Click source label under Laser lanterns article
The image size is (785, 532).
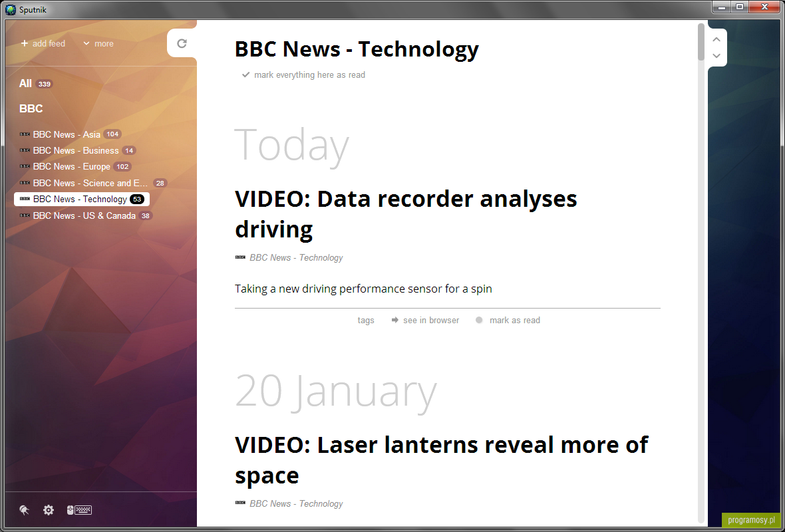pyautogui.click(x=289, y=504)
